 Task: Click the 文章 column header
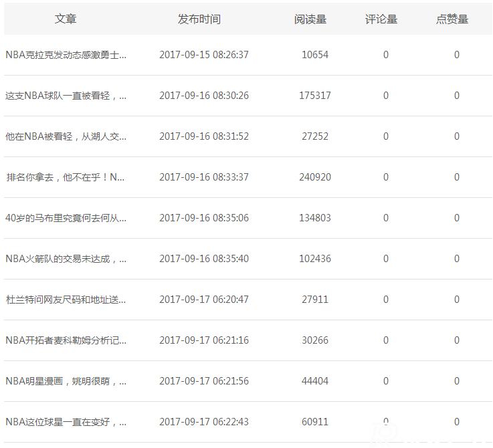pyautogui.click(x=66, y=19)
